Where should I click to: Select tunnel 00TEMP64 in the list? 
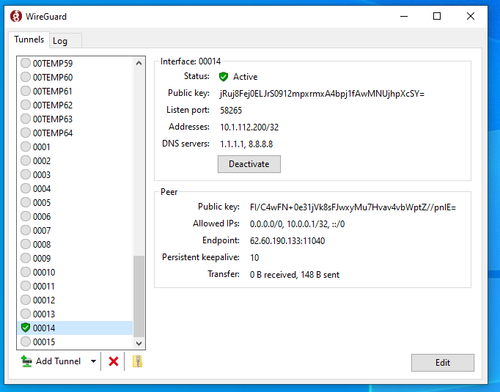[x=76, y=133]
